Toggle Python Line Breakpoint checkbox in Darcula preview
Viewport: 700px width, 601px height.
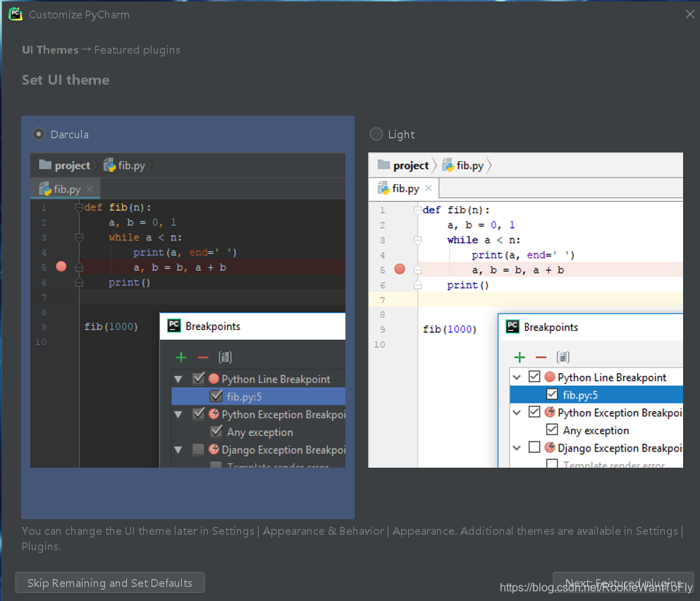(x=199, y=379)
